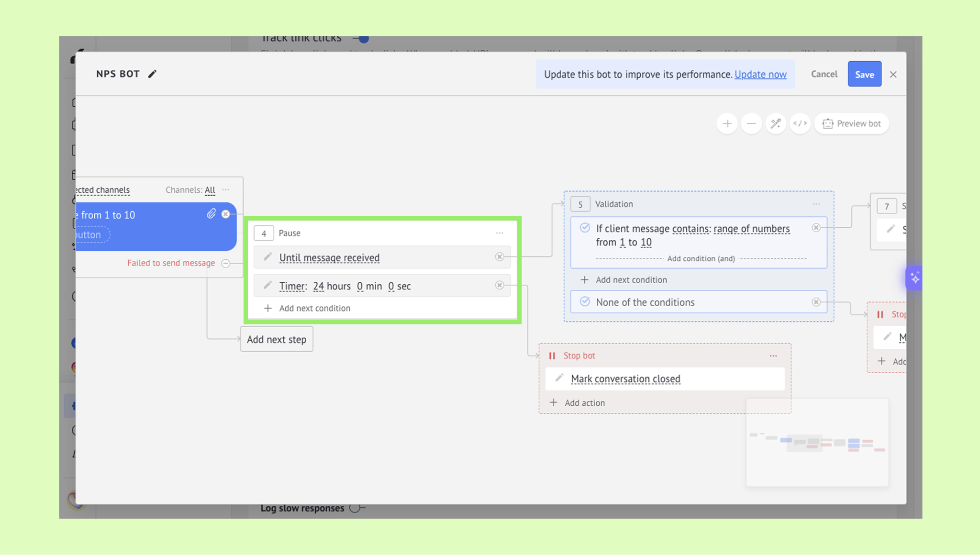Set the Timer hours value 24
Viewport: 980px width, 555px height.
(x=318, y=286)
